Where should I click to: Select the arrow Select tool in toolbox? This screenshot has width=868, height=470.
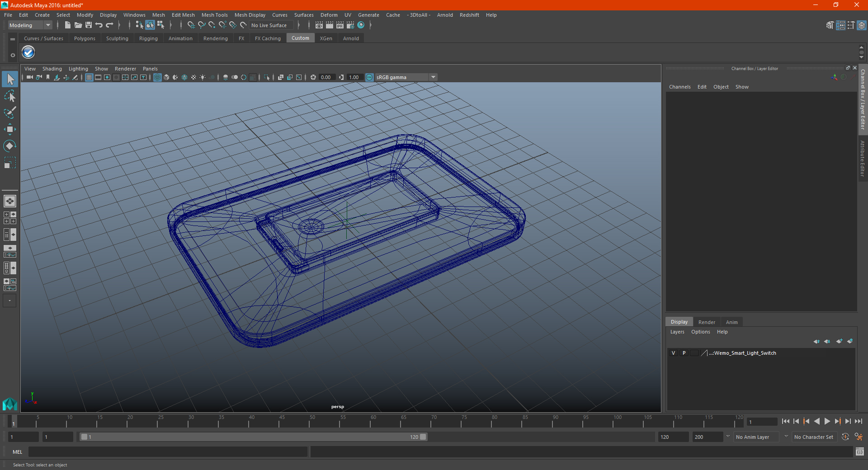click(x=10, y=79)
